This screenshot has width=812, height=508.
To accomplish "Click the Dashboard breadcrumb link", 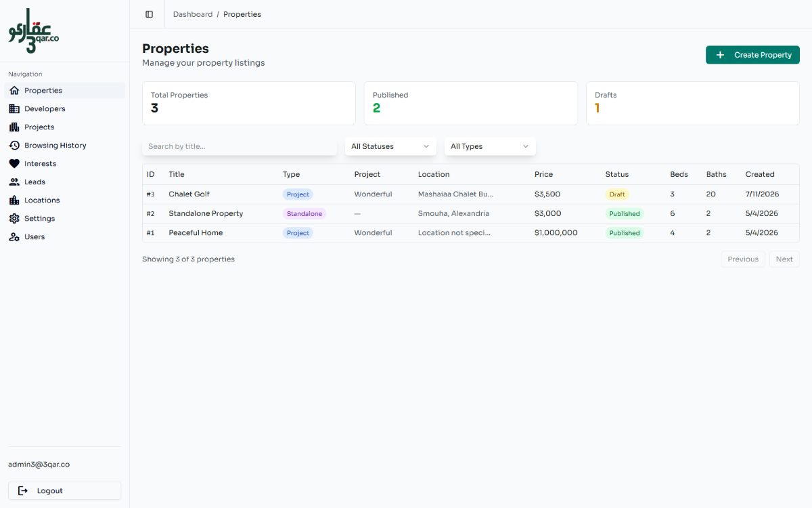I will [193, 14].
